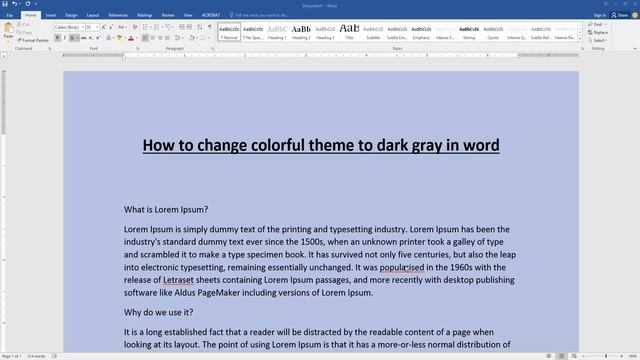Viewport: 640px width, 360px height.
Task: Open Line and Paragraph Spacing dropdown
Action: (x=178, y=38)
